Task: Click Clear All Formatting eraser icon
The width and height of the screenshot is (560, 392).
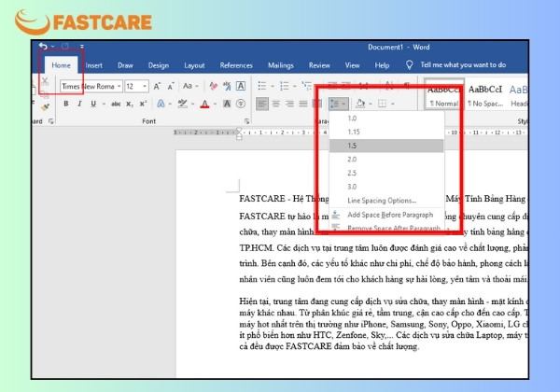Action: [x=214, y=86]
